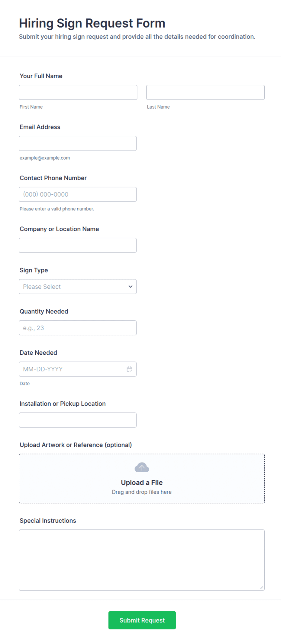
Task: Click the drag and drop files area
Action: (142, 479)
